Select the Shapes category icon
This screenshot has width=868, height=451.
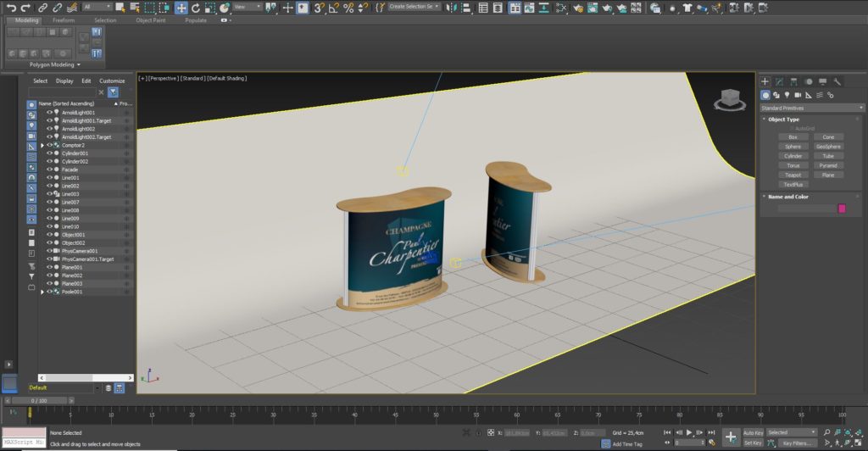click(776, 95)
